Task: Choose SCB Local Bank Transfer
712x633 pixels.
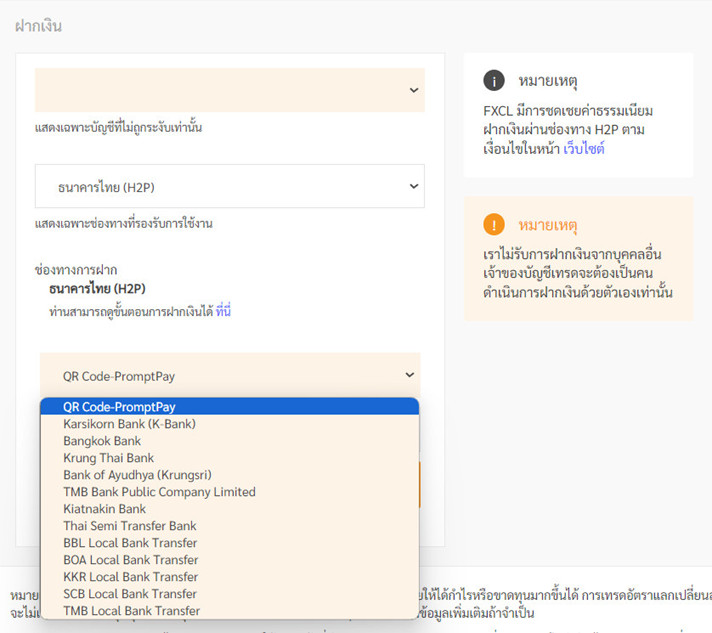Action: coord(130,594)
